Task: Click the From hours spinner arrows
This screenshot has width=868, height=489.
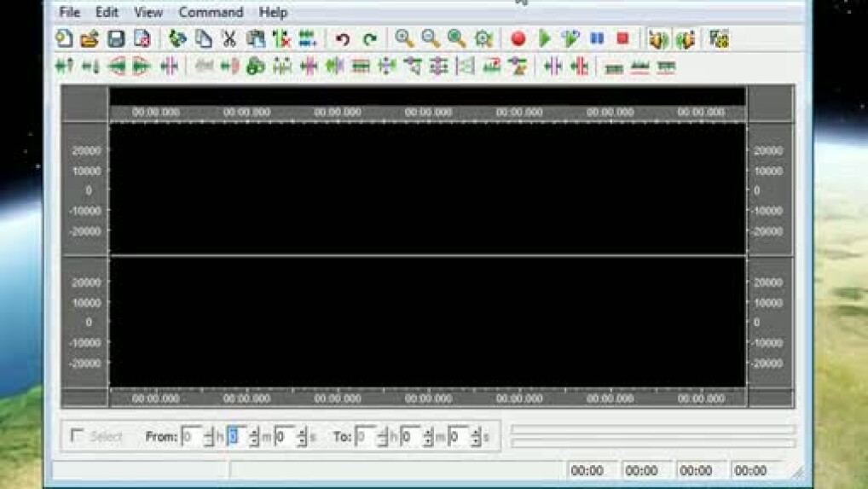Action: coord(208,436)
